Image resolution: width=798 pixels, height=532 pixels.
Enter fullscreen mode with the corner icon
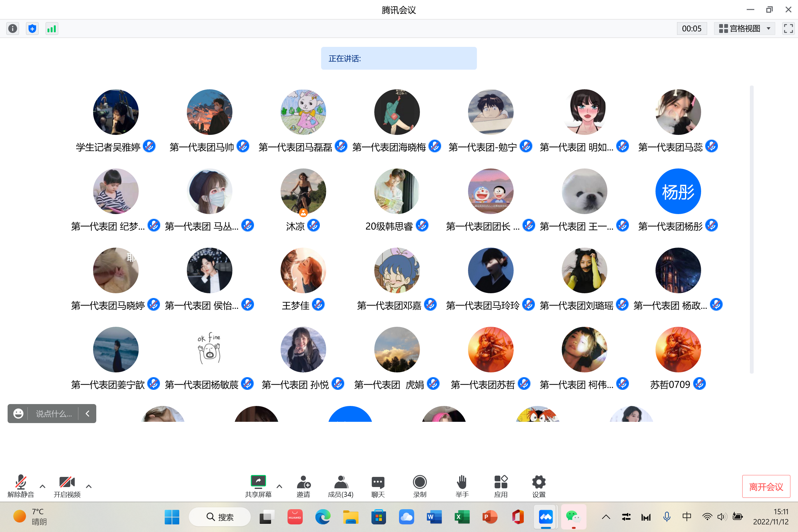[x=788, y=28]
